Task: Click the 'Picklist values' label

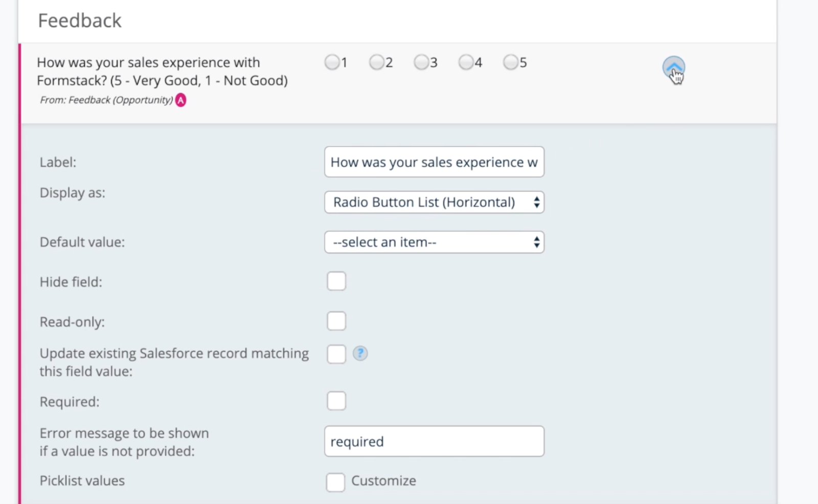Action: pyautogui.click(x=82, y=480)
